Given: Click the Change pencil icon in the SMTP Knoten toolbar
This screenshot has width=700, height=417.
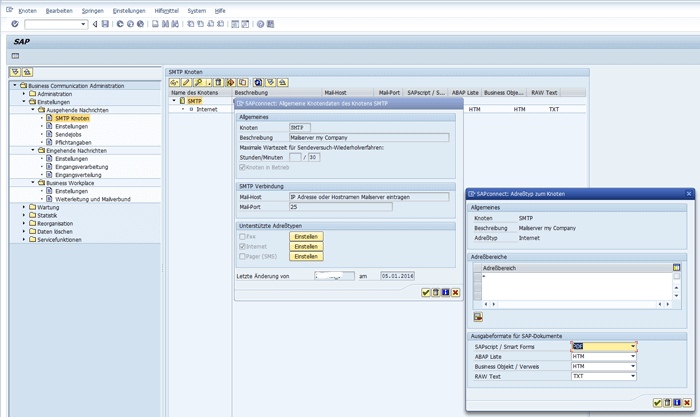Looking at the screenshot, I should click(186, 83).
